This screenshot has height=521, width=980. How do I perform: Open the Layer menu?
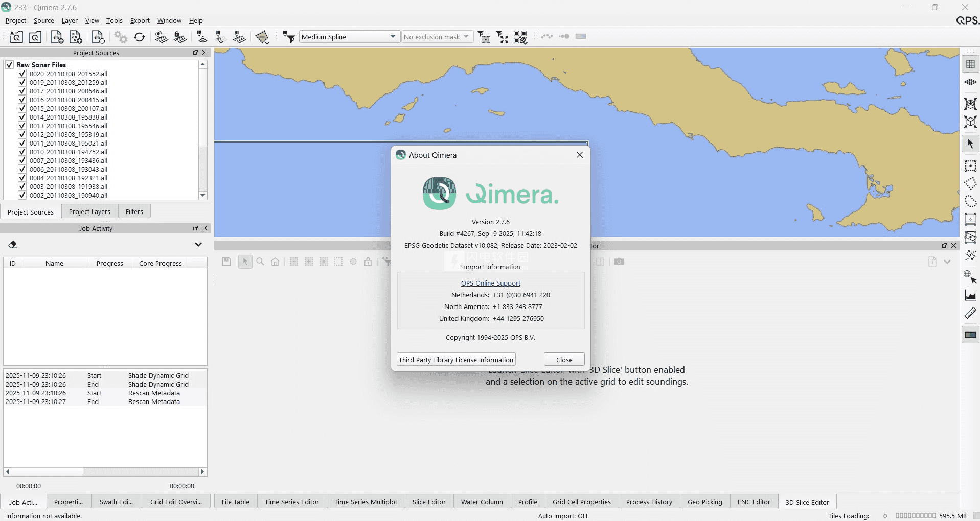pyautogui.click(x=70, y=21)
